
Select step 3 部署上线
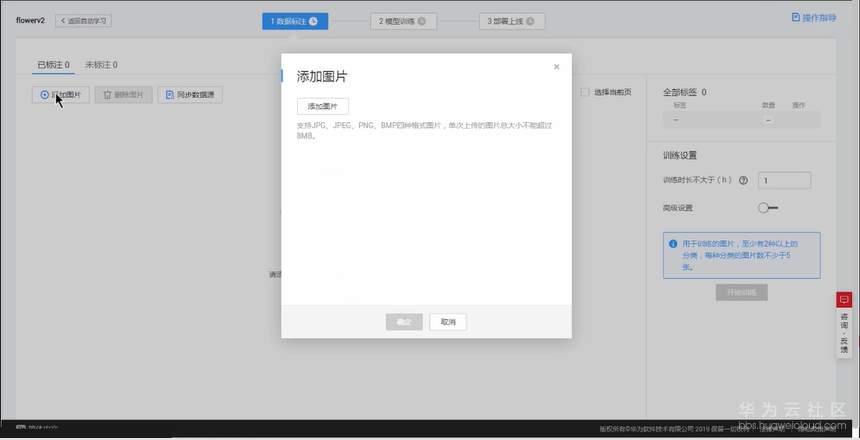click(512, 21)
